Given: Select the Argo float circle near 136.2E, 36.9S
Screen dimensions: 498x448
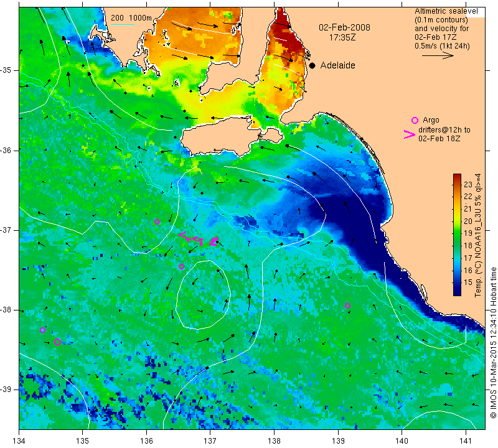Looking at the screenshot, I should [157, 222].
